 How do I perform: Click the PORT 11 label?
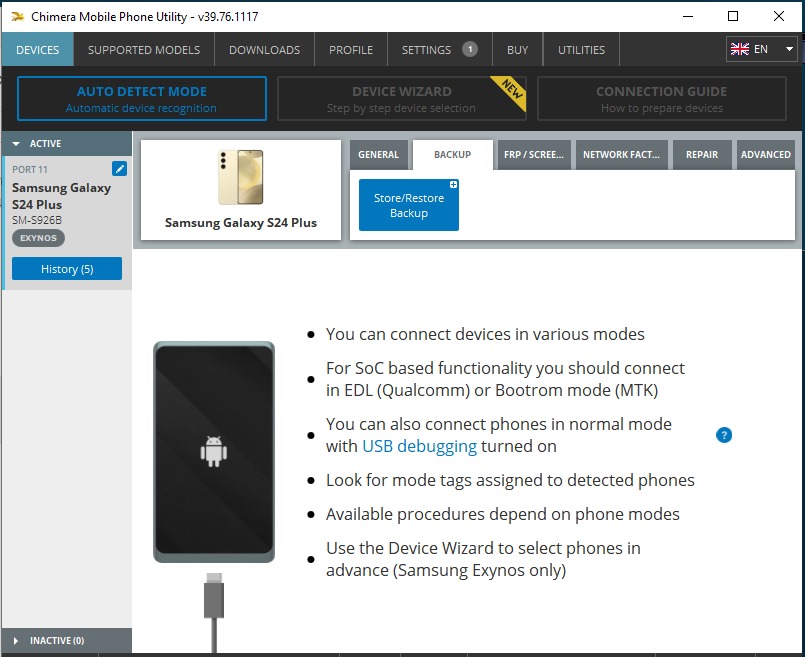[x=30, y=169]
